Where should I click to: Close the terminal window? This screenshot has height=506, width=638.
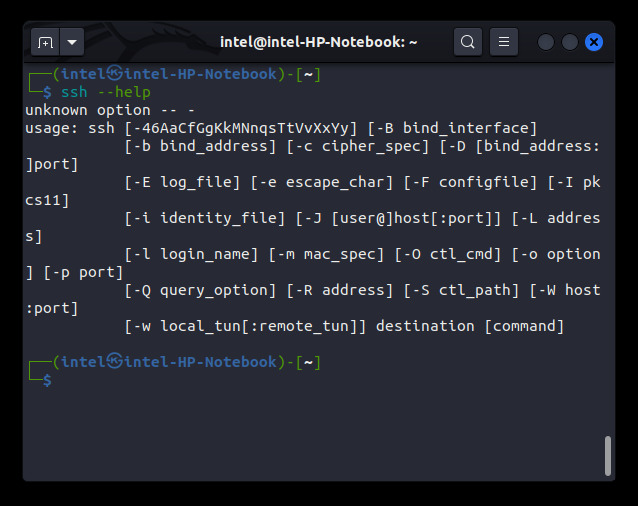pos(594,42)
